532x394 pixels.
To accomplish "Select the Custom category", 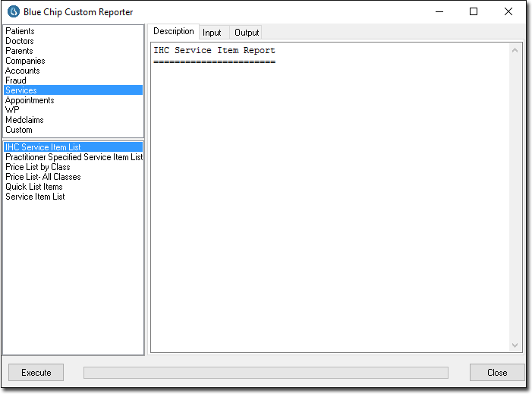I will click(x=18, y=130).
